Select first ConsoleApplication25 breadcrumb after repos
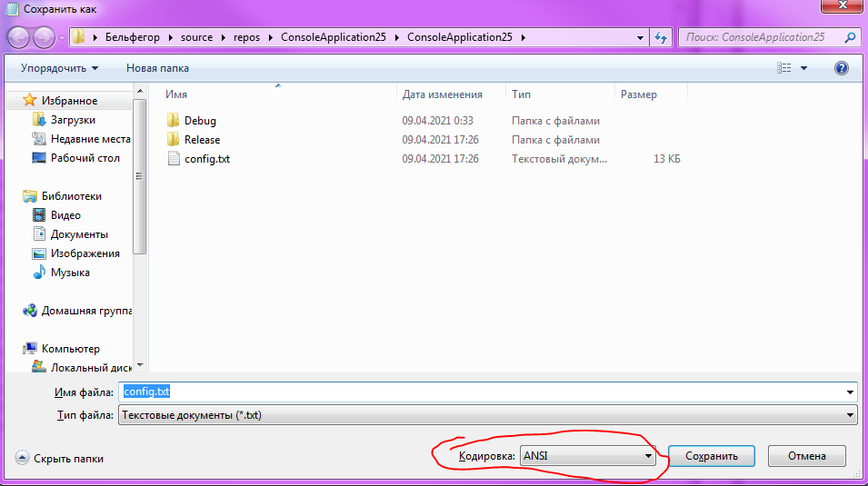 (x=334, y=37)
